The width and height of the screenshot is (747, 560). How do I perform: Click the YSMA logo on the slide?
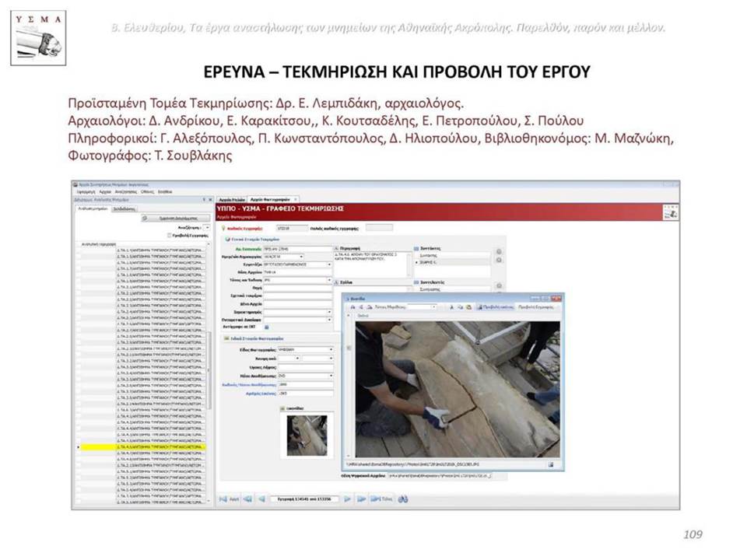(x=38, y=38)
